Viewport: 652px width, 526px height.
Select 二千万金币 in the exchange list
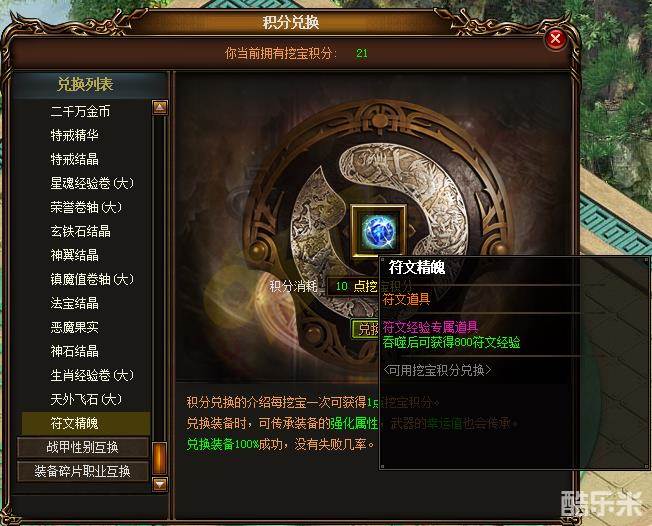click(x=80, y=111)
